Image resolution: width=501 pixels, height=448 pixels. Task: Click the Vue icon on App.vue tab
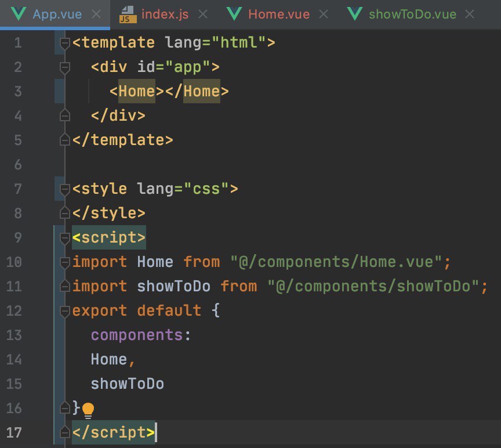tap(18, 14)
